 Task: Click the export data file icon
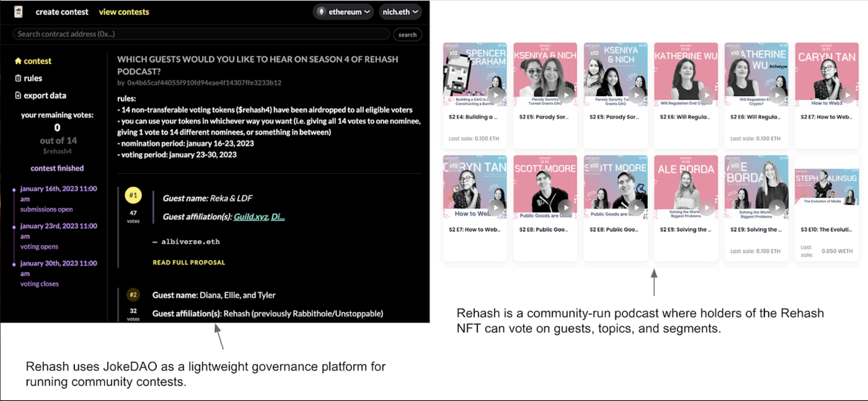(x=18, y=96)
